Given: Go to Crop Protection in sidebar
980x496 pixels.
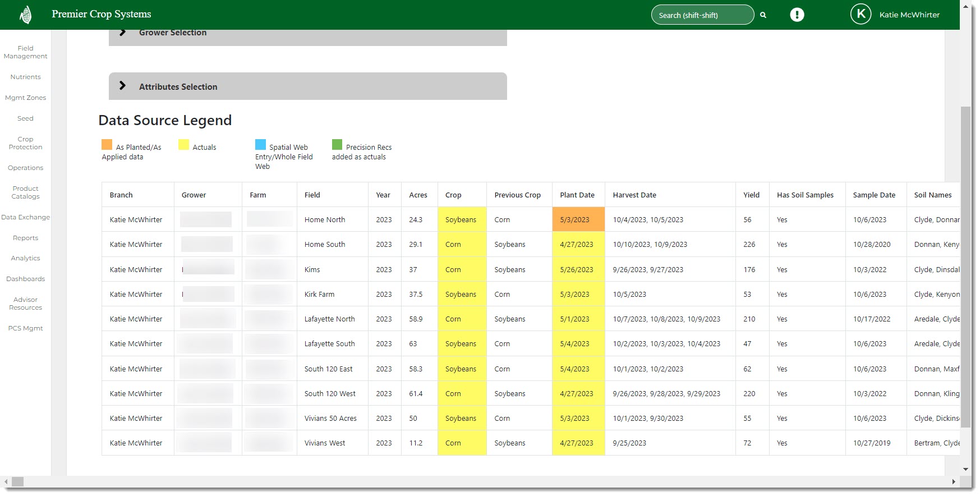Looking at the screenshot, I should coord(26,143).
